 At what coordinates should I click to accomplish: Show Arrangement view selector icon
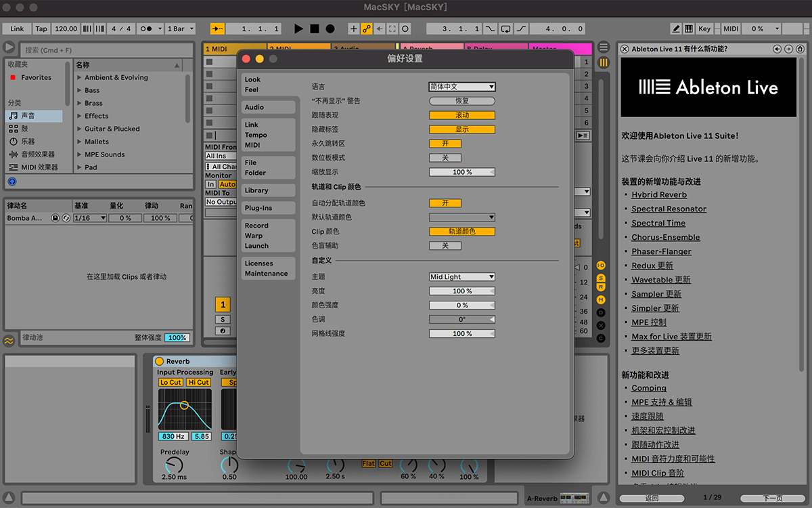click(x=604, y=47)
